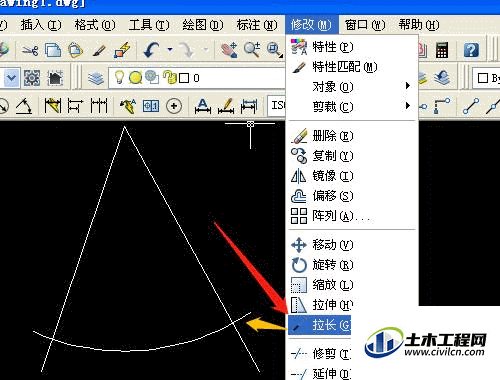Click the Modify menu header

(x=311, y=25)
